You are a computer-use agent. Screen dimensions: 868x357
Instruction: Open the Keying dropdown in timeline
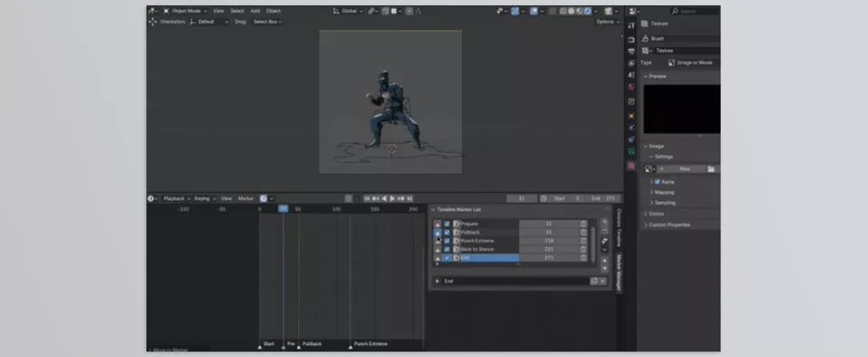click(x=204, y=198)
